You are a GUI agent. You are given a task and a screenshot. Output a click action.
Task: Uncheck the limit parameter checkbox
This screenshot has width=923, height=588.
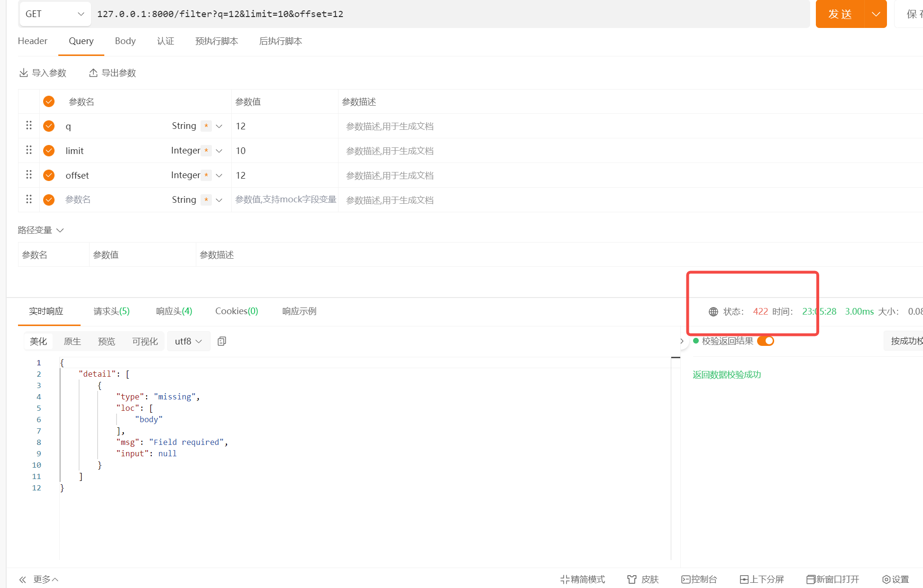point(49,151)
